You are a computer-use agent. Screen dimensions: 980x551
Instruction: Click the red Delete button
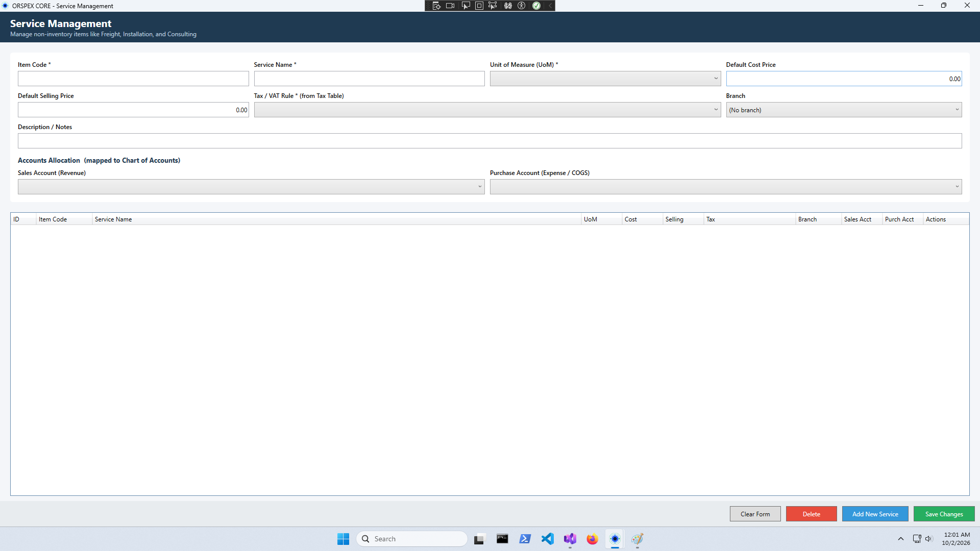coord(811,514)
